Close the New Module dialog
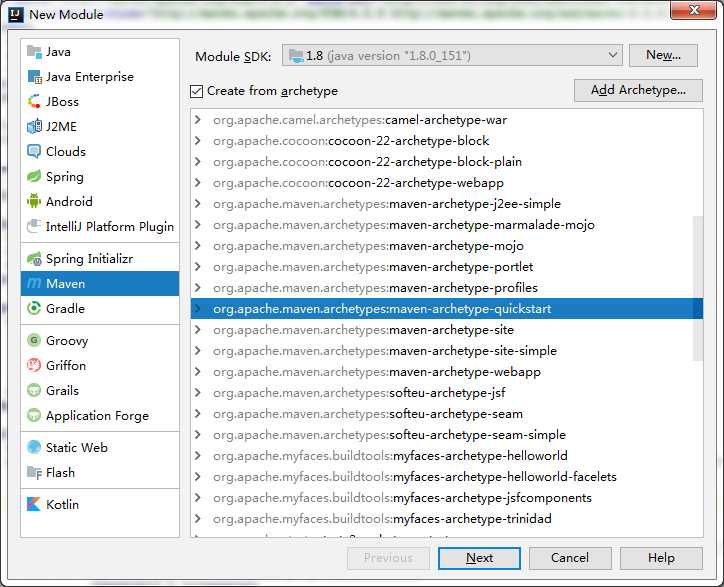724x587 pixels. (694, 10)
